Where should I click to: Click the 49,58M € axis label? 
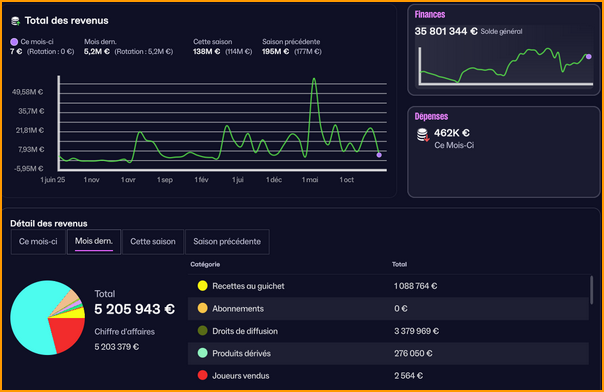(x=28, y=92)
